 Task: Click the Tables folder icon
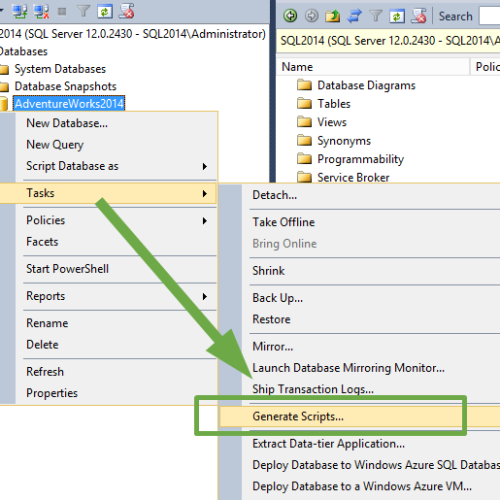tap(304, 104)
